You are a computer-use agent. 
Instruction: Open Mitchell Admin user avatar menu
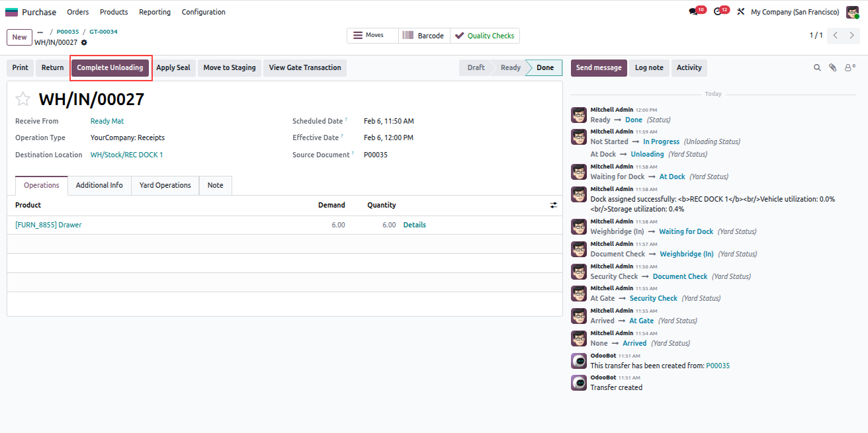pos(852,12)
